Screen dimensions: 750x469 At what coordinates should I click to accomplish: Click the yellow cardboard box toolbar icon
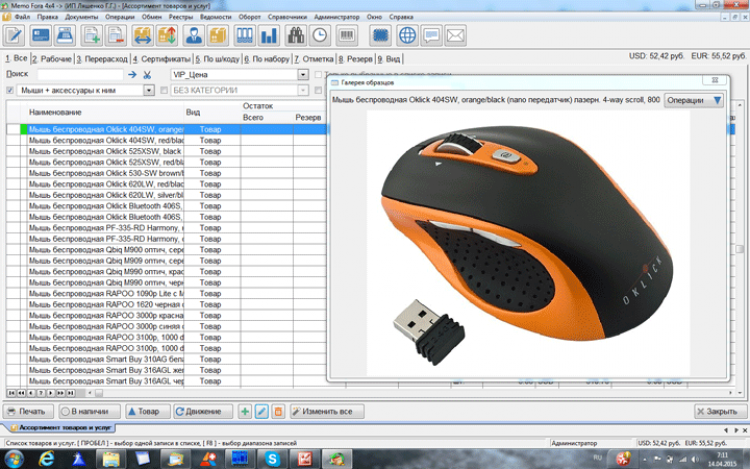tap(218, 36)
